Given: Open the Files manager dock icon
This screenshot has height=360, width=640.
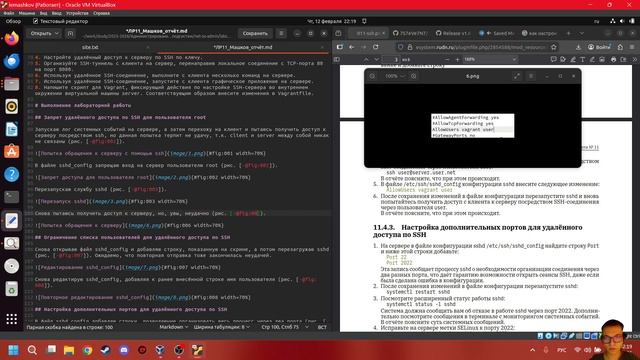Looking at the screenshot, I should 11,84.
